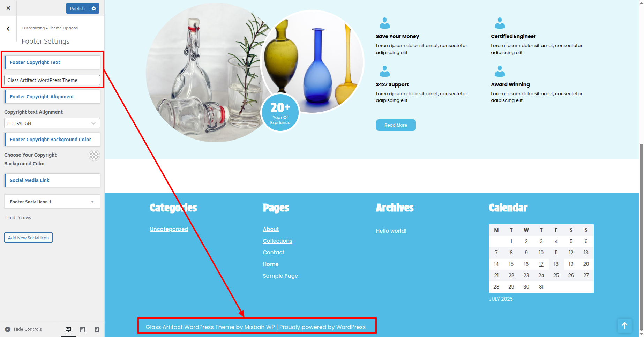The image size is (644, 337).
Task: Switch to desktop preview icon
Action: [x=68, y=329]
